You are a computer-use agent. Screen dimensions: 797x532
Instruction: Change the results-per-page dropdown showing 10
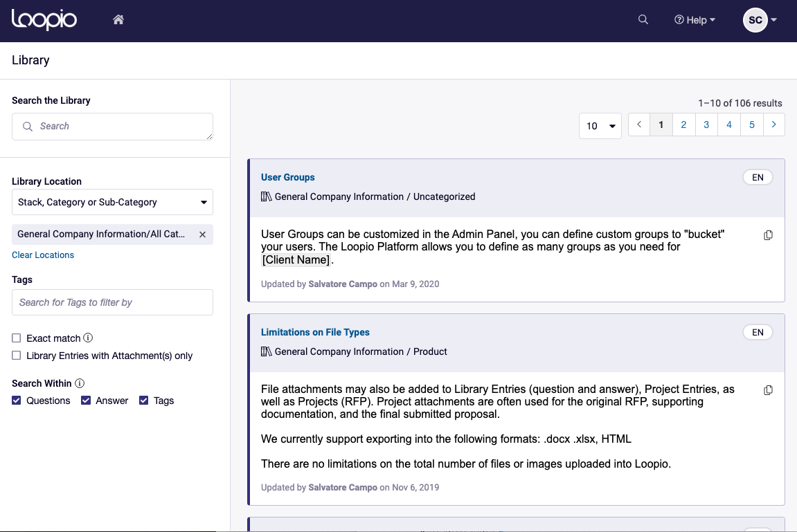600,126
